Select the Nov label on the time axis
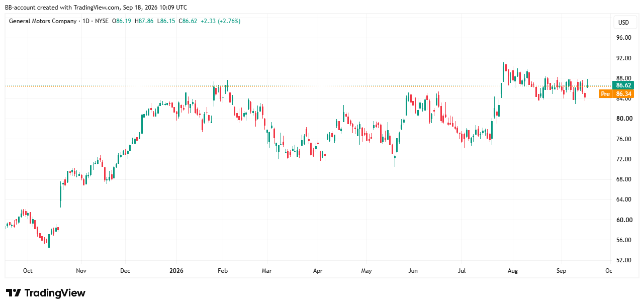644x308 pixels. click(x=81, y=271)
